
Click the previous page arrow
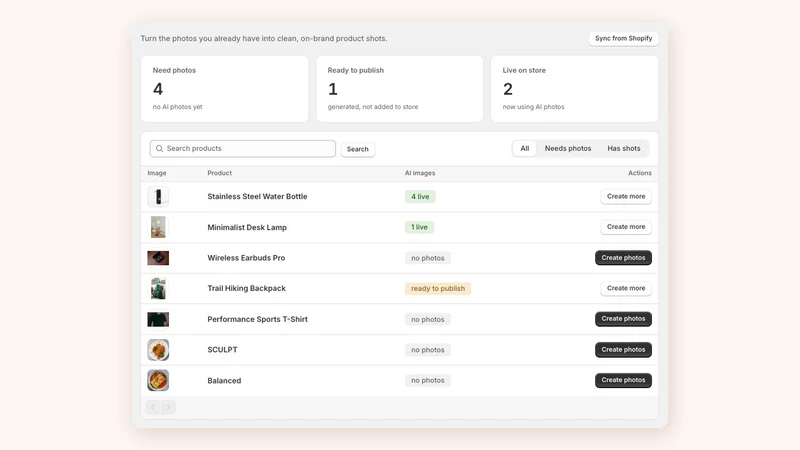coord(153,407)
